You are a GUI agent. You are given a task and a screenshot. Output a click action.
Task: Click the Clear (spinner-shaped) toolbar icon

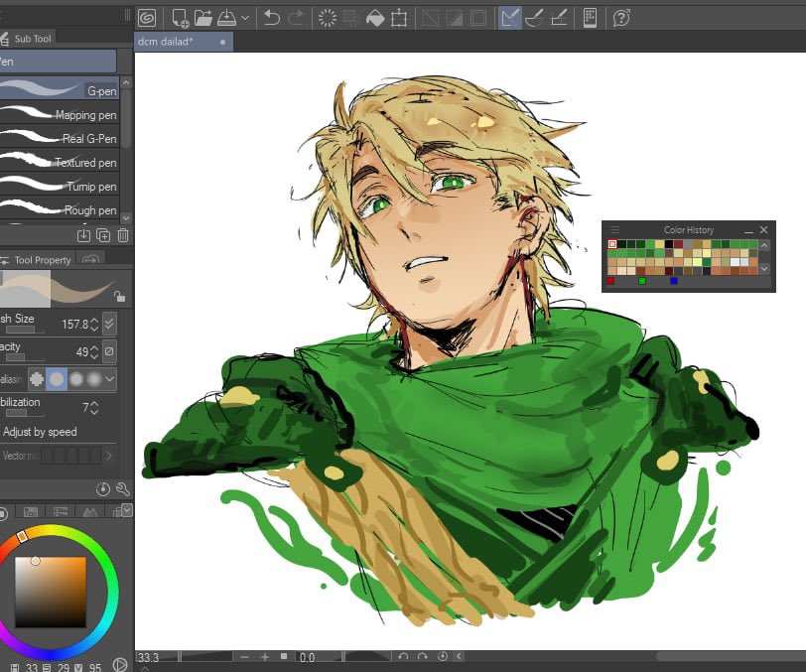coord(328,19)
